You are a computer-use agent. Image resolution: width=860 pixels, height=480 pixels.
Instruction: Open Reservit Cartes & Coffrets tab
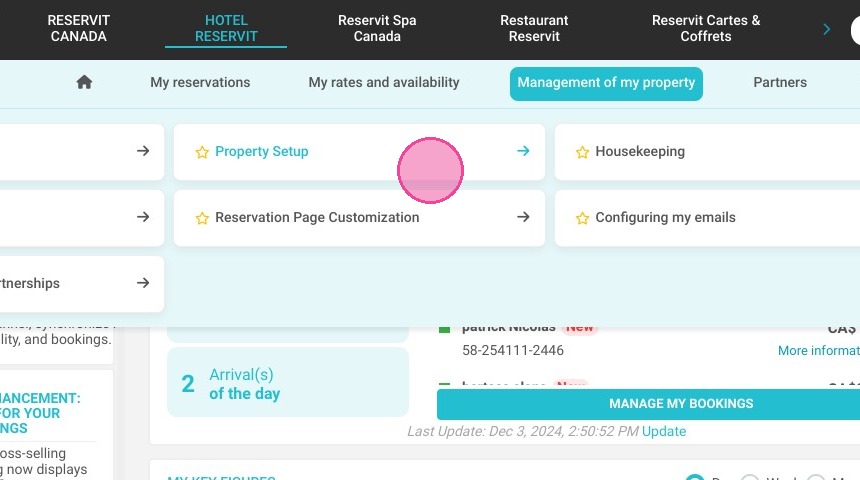[706, 29]
